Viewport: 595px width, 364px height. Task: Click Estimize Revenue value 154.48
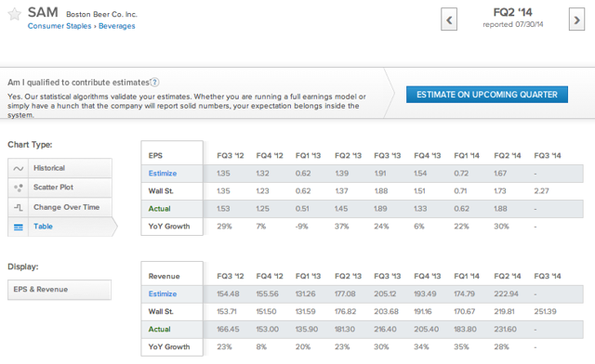pos(228,293)
